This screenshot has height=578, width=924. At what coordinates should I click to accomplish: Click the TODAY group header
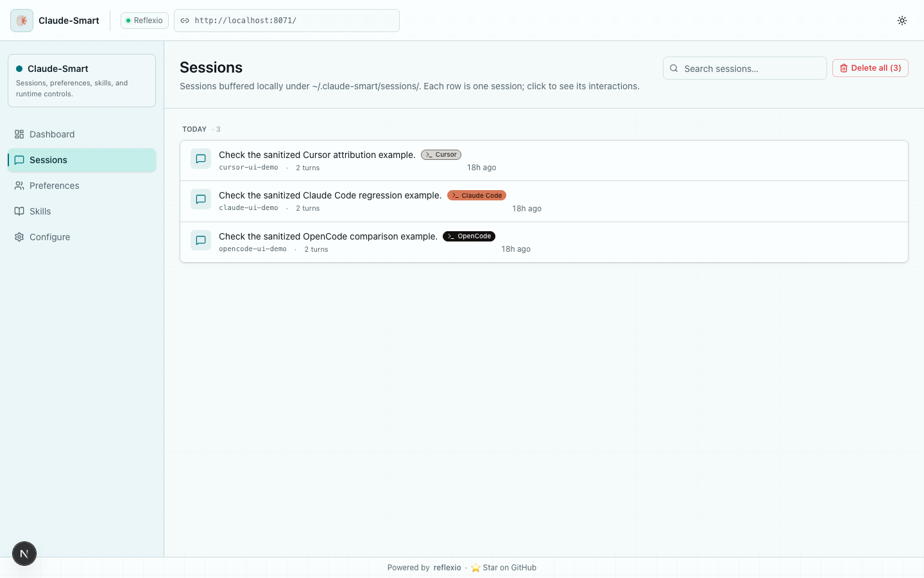click(x=194, y=129)
